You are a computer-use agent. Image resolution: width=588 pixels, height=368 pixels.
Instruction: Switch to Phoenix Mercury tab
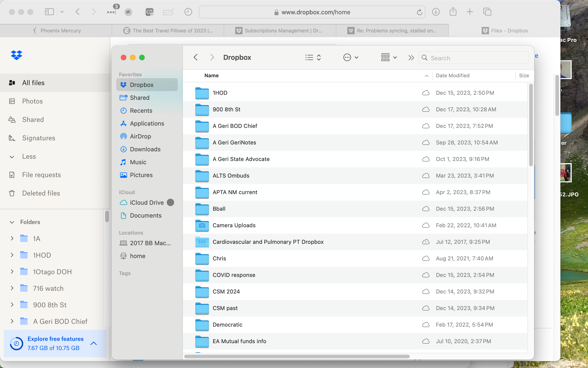tap(56, 31)
